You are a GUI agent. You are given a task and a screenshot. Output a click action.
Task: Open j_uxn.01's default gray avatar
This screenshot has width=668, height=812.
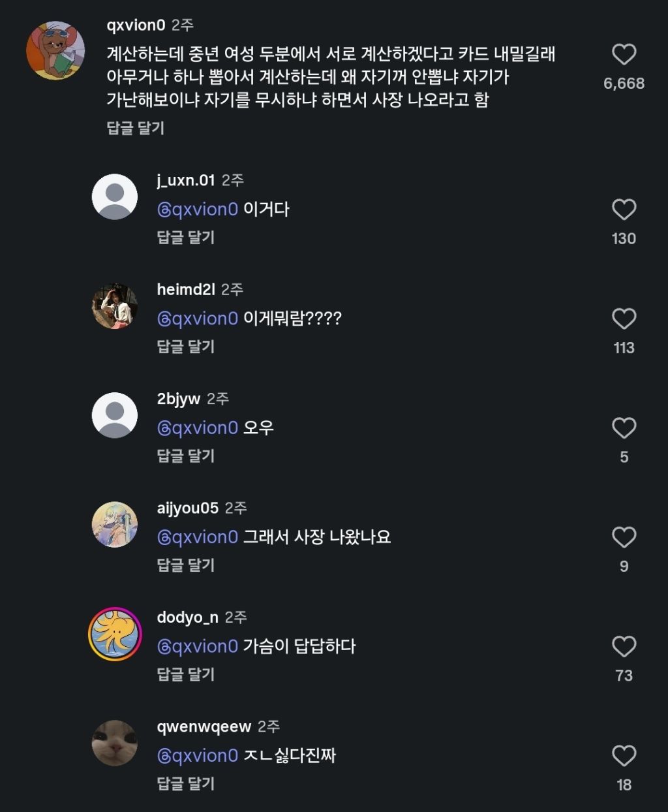pos(115,196)
